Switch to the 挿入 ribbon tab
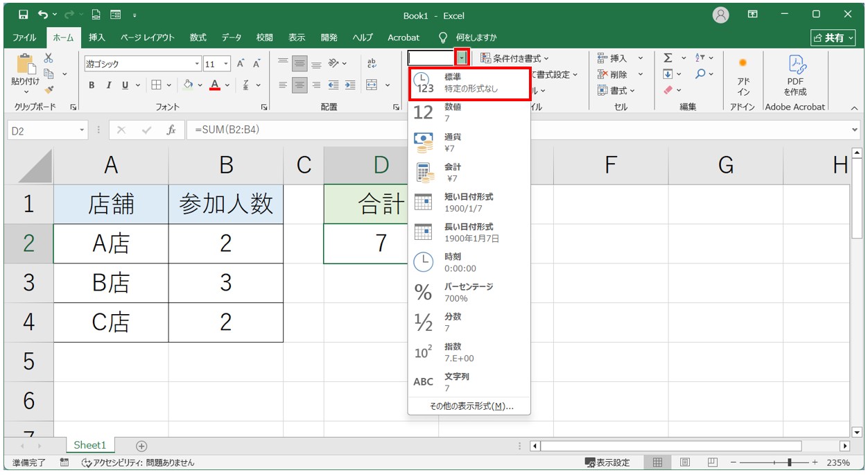Viewport: 868px width, 475px height. pyautogui.click(x=97, y=37)
